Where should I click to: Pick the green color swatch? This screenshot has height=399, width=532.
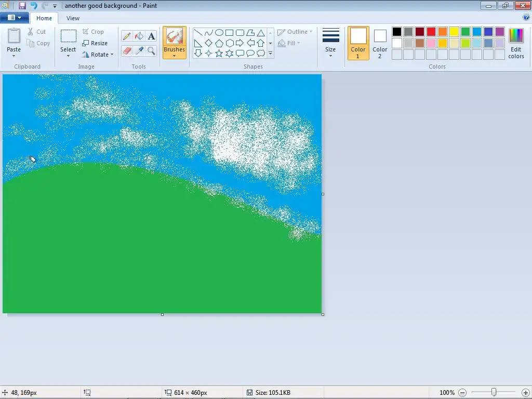[465, 32]
